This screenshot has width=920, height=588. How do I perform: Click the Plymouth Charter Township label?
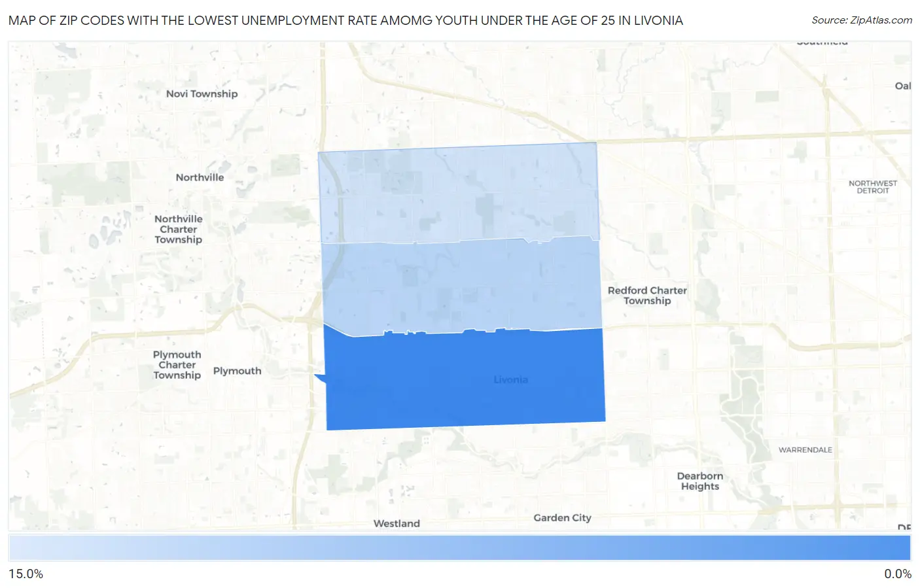[177, 365]
